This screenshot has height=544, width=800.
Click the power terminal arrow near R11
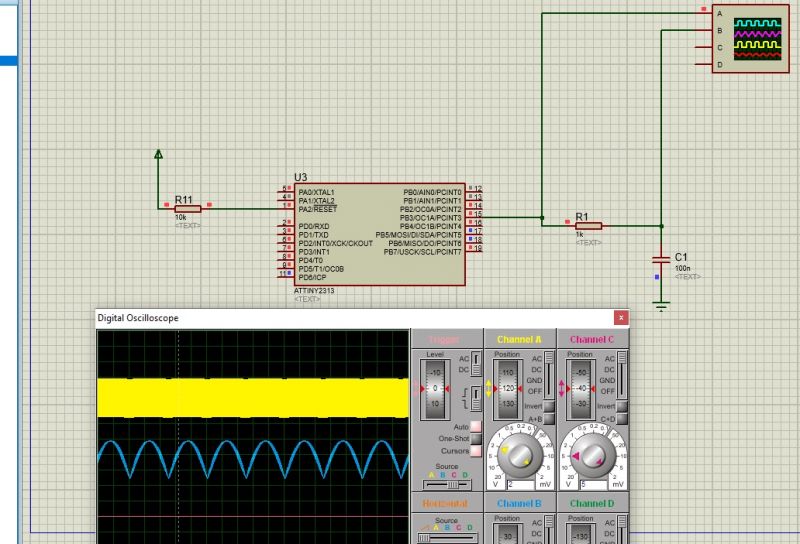pos(158,155)
